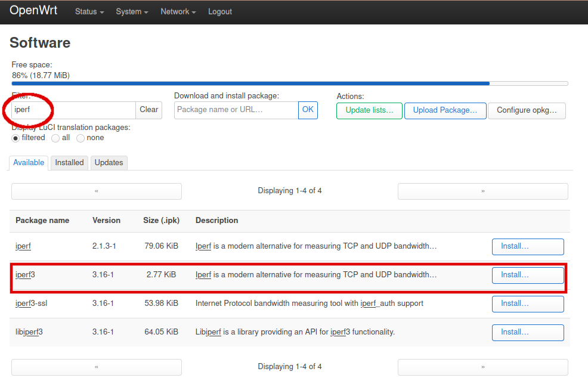Select the 'none' translation radio button
The image size is (588, 387).
81,138
